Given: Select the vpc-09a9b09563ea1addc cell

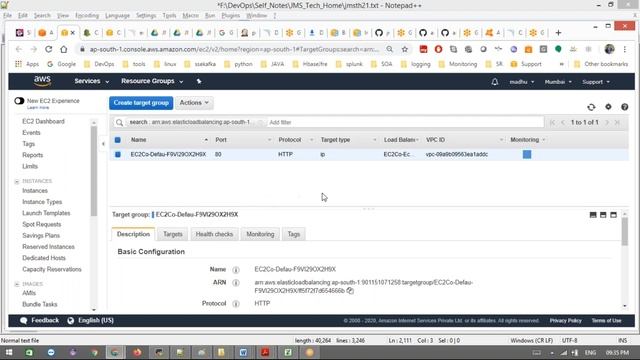Looking at the screenshot, I should (x=457, y=154).
